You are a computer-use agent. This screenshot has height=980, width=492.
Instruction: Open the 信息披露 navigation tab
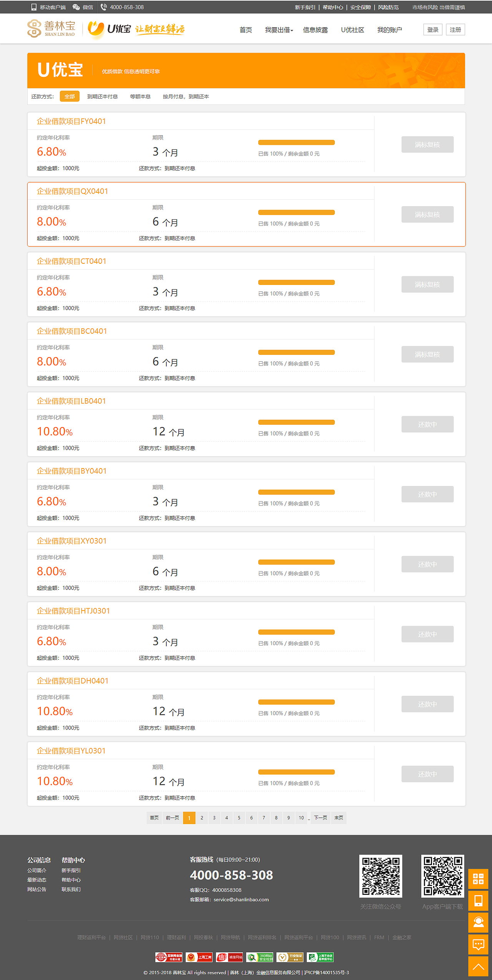coord(315,30)
